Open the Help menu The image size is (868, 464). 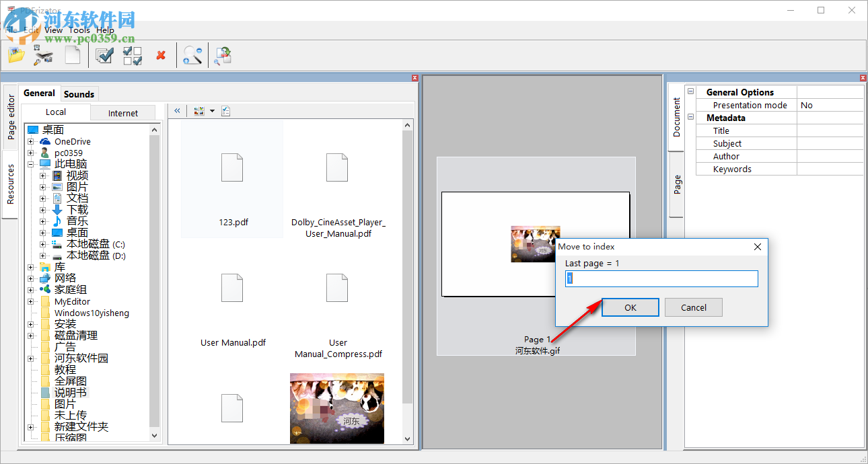(106, 30)
